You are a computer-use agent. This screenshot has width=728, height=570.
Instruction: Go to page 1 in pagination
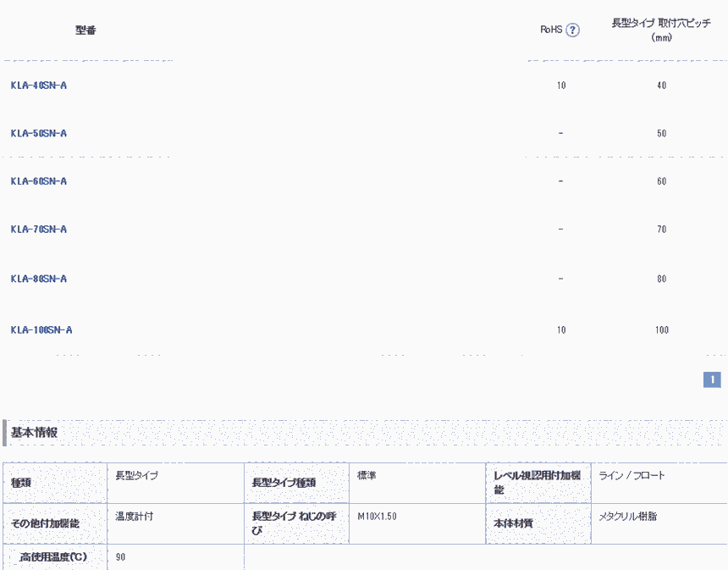pyautogui.click(x=712, y=380)
